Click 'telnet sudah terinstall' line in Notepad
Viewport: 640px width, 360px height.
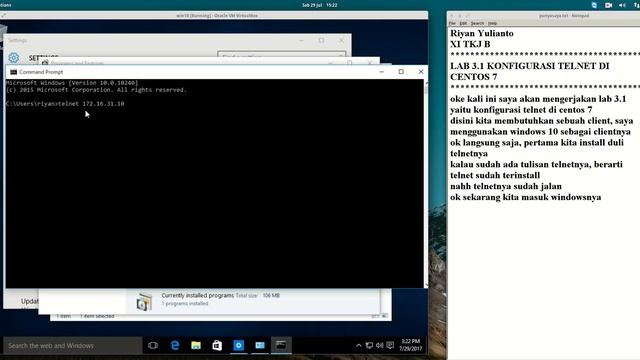(495, 176)
